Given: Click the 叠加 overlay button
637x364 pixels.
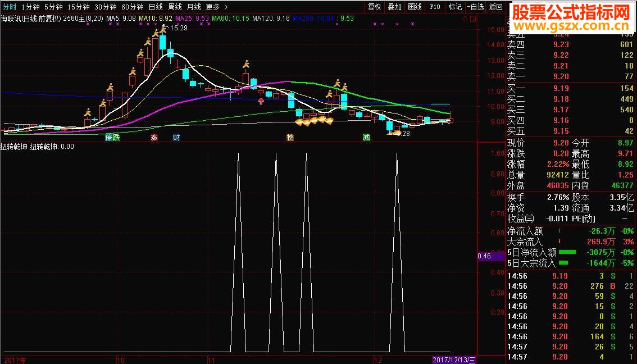Looking at the screenshot, I should [394, 7].
